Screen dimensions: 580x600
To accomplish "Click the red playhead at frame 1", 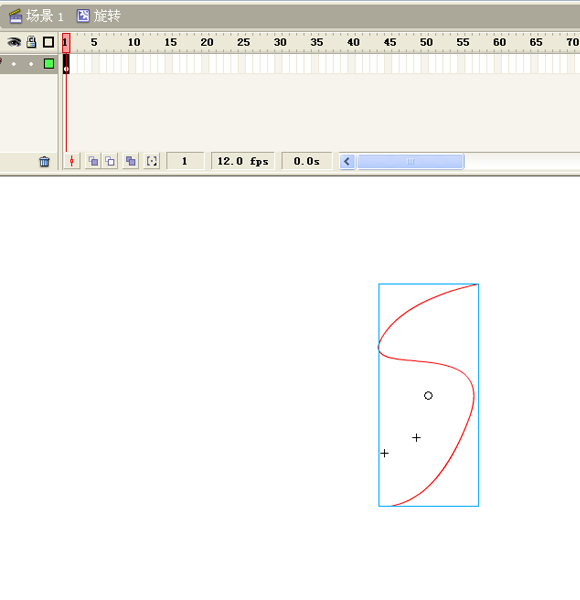I will click(x=66, y=43).
